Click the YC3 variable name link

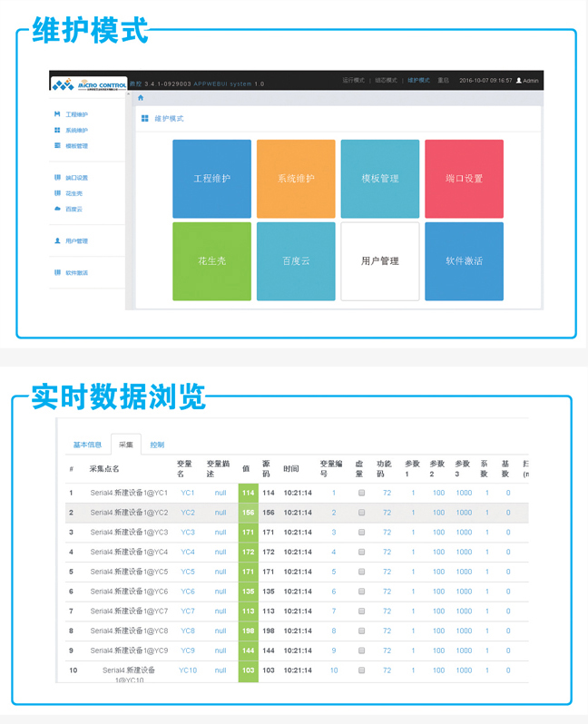[x=187, y=533]
